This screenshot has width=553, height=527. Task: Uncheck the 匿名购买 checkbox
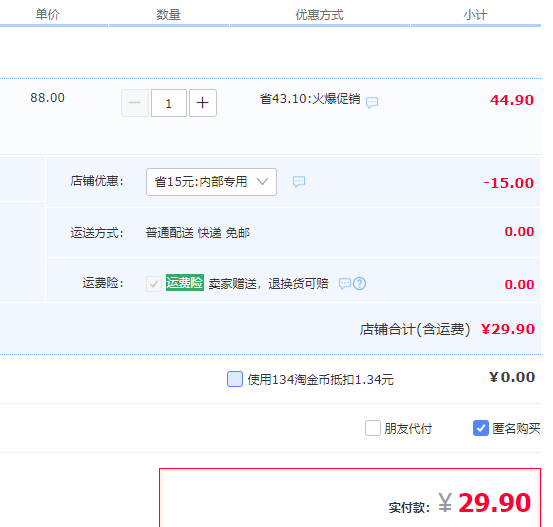point(481,428)
